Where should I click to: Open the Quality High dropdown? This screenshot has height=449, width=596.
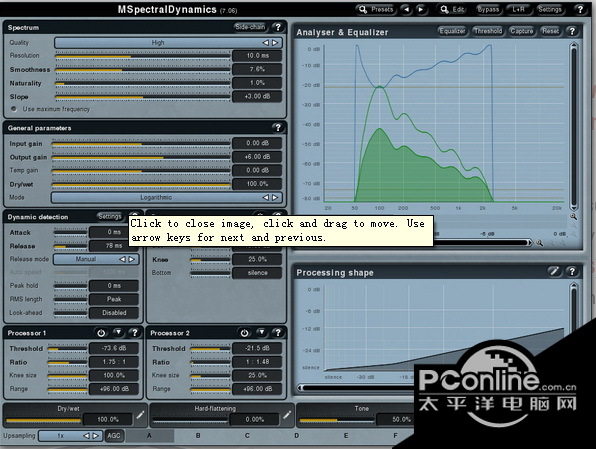pyautogui.click(x=168, y=43)
